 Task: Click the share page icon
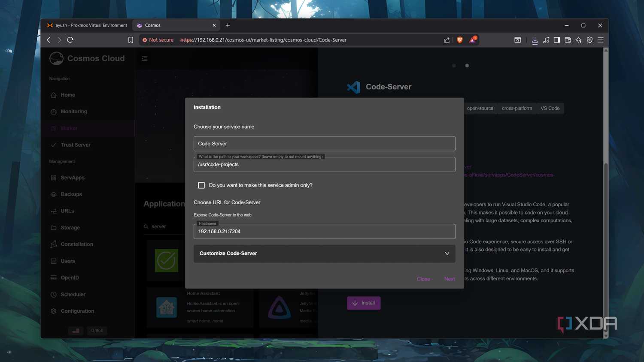click(x=447, y=40)
